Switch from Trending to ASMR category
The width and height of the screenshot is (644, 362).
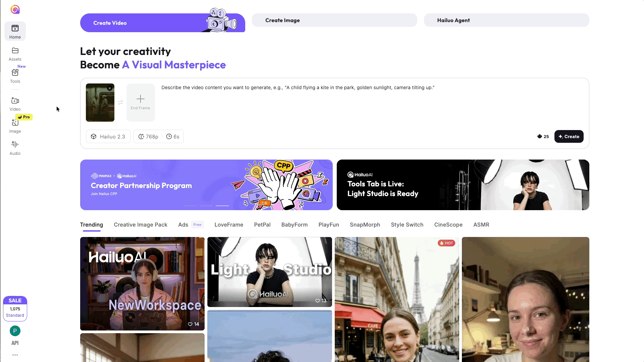tap(481, 225)
